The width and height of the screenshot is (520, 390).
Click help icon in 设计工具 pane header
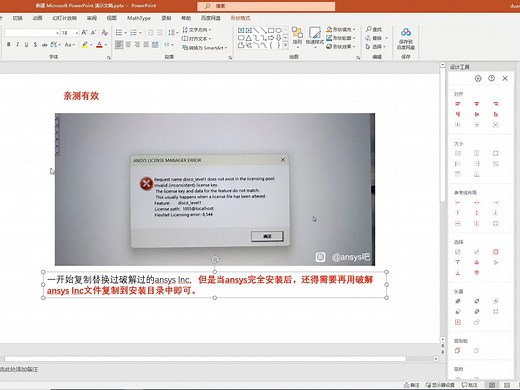(491, 78)
